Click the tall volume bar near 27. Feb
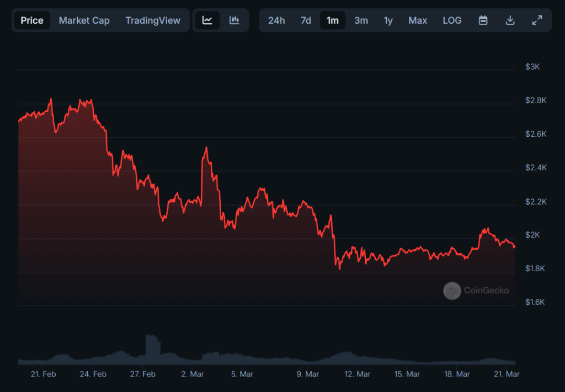The width and height of the screenshot is (565, 392). click(x=153, y=349)
